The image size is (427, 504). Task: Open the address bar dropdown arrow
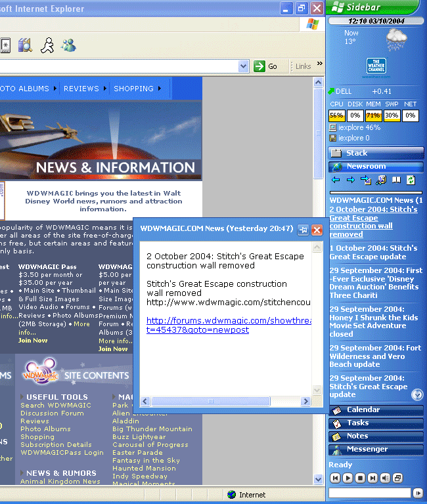coord(243,66)
